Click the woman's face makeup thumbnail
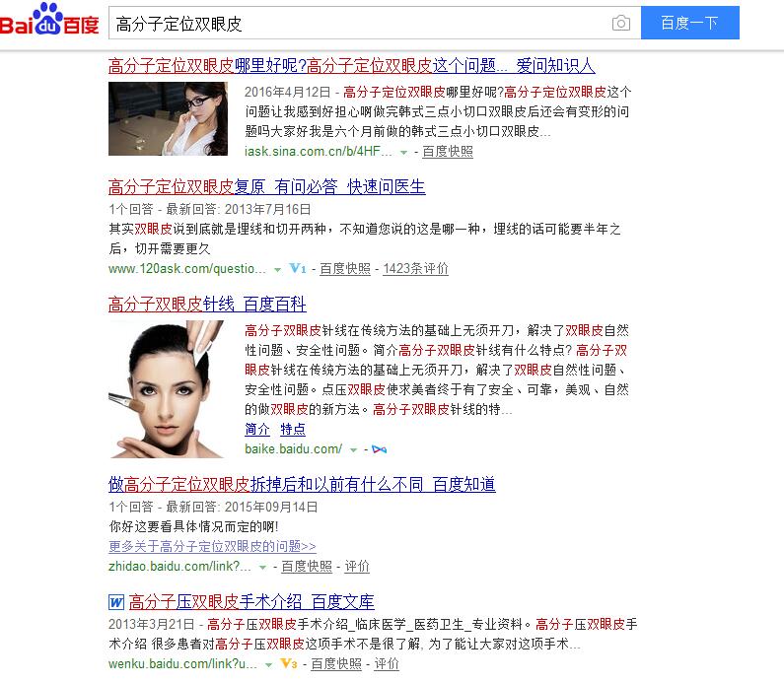This screenshot has width=784, height=683. 167,389
